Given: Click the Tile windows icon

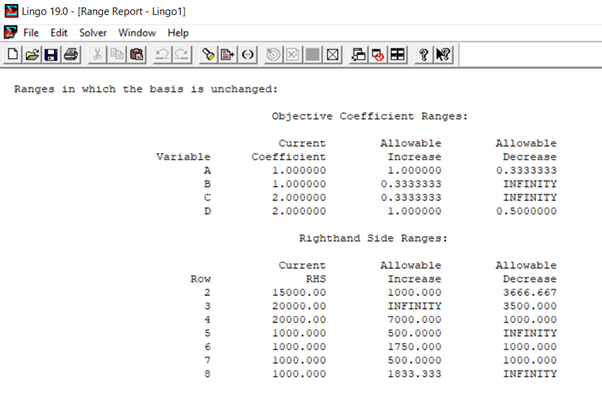Looking at the screenshot, I should tap(397, 55).
